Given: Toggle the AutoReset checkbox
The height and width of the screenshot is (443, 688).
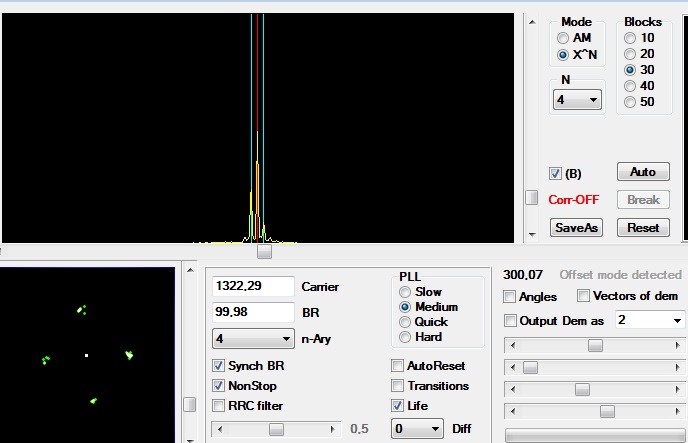Looking at the screenshot, I should click(398, 365).
